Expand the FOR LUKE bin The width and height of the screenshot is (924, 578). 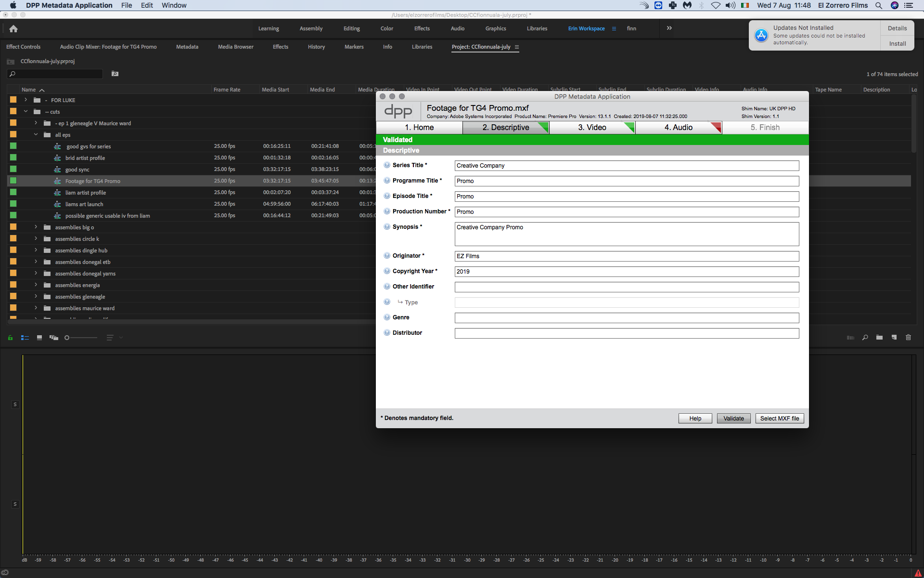click(x=26, y=100)
